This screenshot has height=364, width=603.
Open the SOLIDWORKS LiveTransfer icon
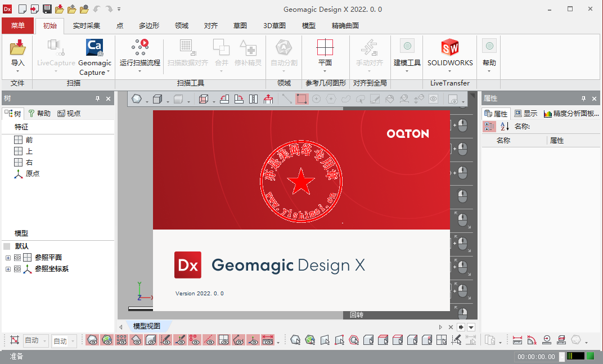point(450,47)
